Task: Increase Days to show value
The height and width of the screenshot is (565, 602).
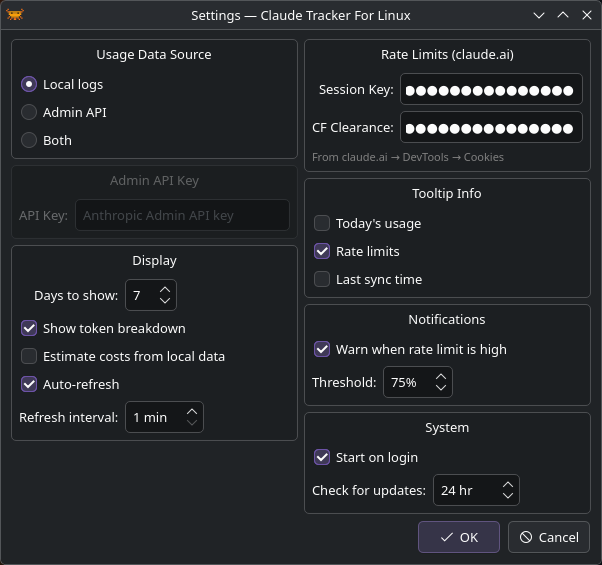Action: tap(165, 290)
